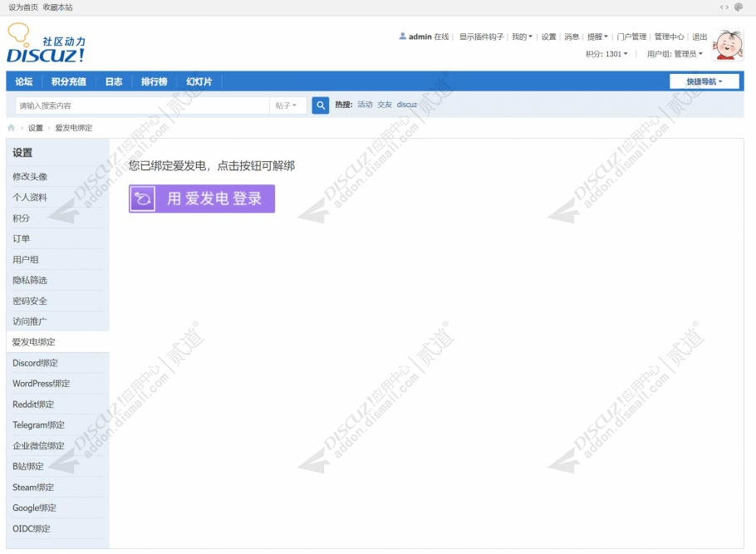Click 设置 in the breadcrumb
The height and width of the screenshot is (554, 756).
pos(36,128)
